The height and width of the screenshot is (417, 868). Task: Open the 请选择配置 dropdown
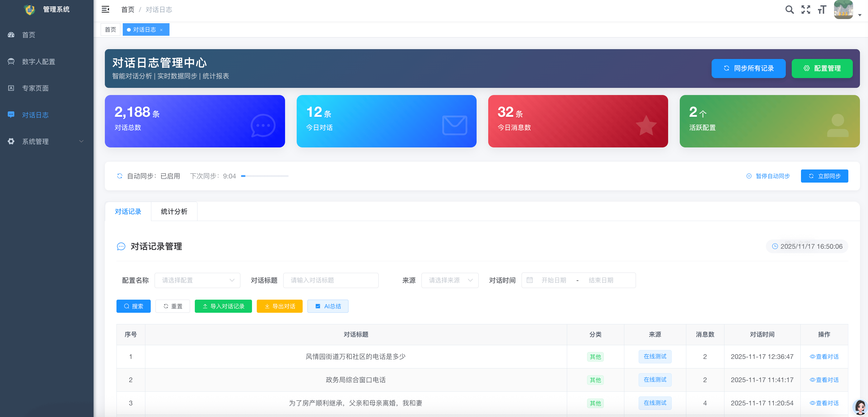197,280
